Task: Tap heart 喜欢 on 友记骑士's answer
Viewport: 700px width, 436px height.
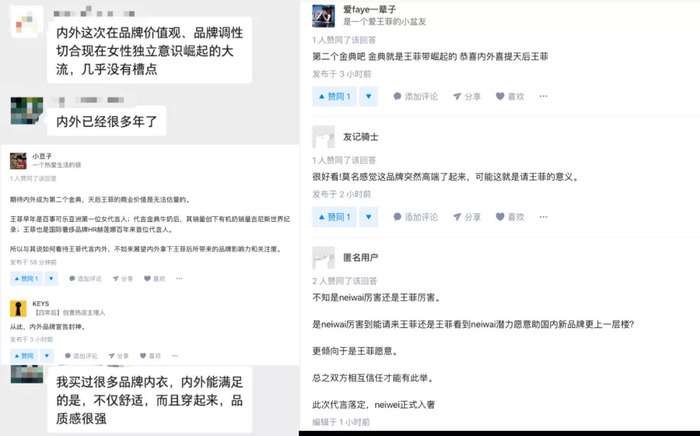Action: (510, 217)
